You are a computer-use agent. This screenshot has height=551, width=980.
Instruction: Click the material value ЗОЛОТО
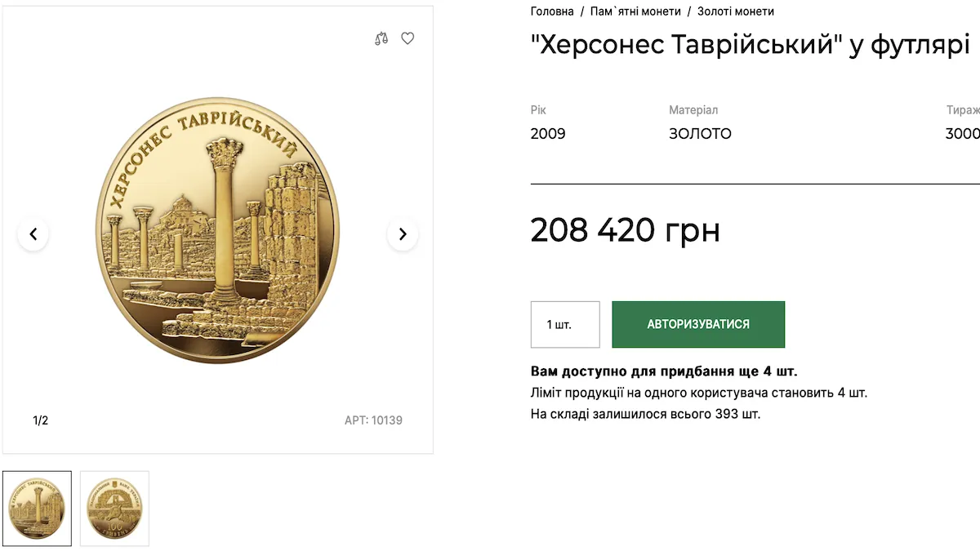click(700, 134)
